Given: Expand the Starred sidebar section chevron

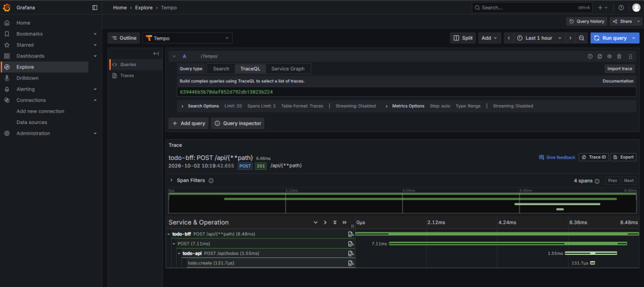Looking at the screenshot, I should tap(95, 45).
